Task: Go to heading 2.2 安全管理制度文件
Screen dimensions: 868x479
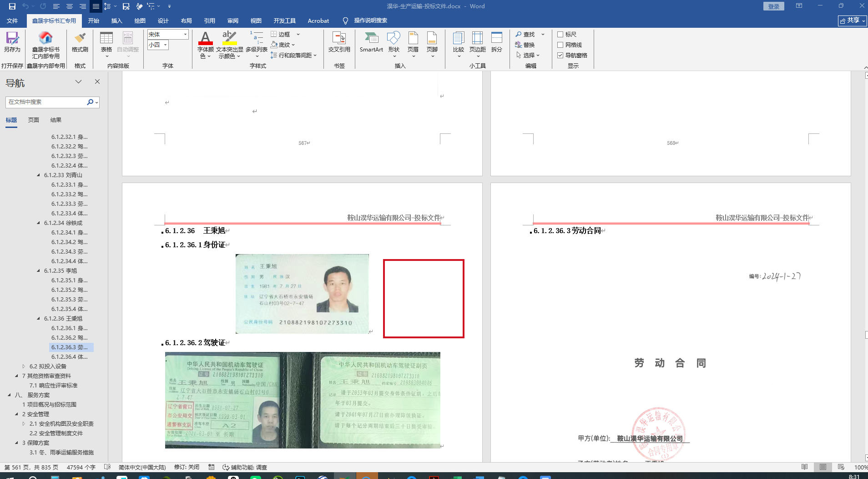Action: coord(56,433)
